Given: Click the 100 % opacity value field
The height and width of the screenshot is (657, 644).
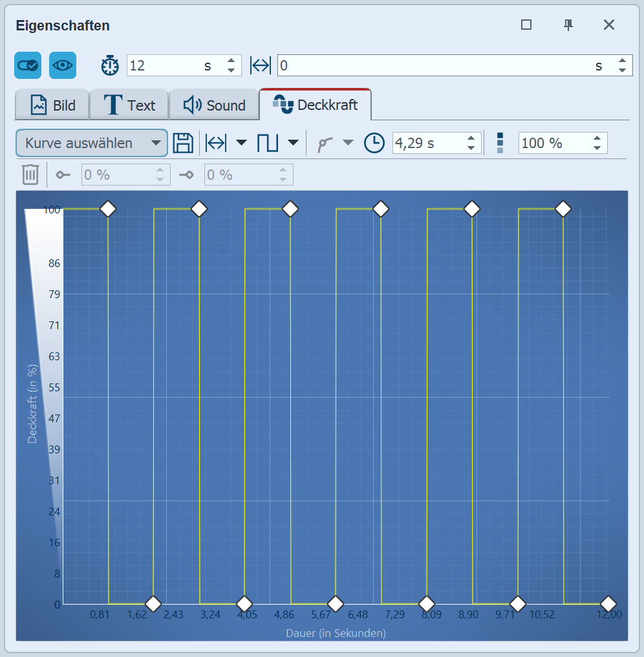Looking at the screenshot, I should point(553,143).
